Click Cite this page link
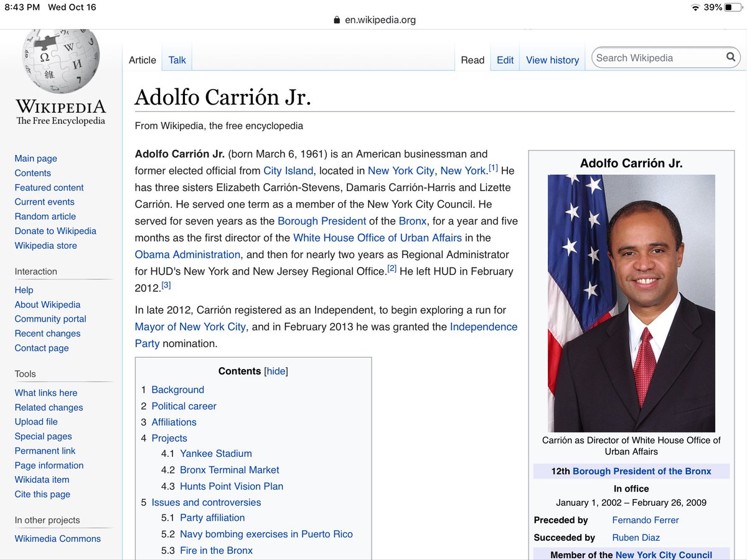The height and width of the screenshot is (560, 747). point(42,494)
